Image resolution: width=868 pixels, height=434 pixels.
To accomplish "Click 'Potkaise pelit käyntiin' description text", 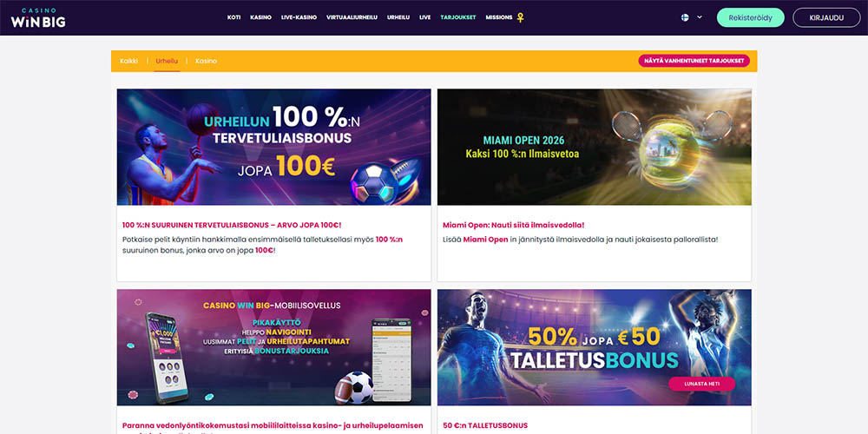I will point(263,245).
